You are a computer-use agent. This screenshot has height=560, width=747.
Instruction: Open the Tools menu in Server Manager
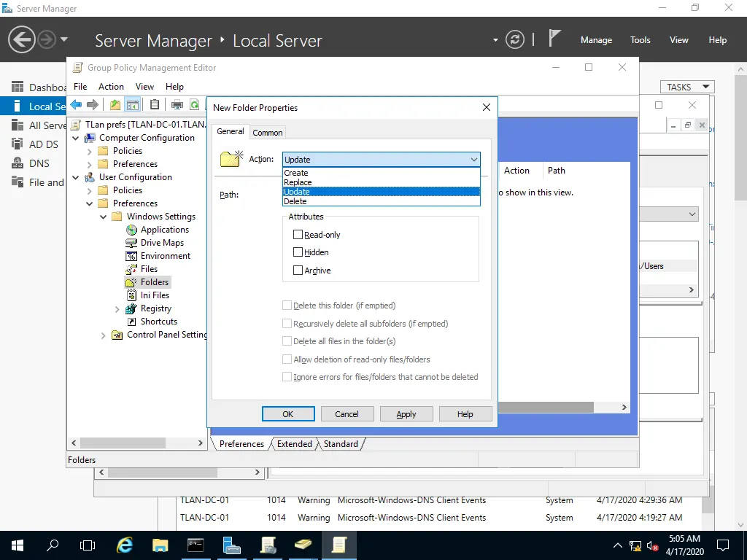(x=640, y=40)
